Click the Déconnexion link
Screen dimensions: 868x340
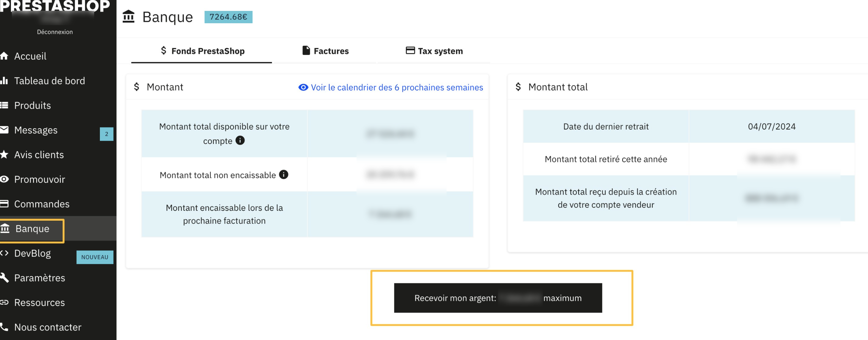pos(55,32)
